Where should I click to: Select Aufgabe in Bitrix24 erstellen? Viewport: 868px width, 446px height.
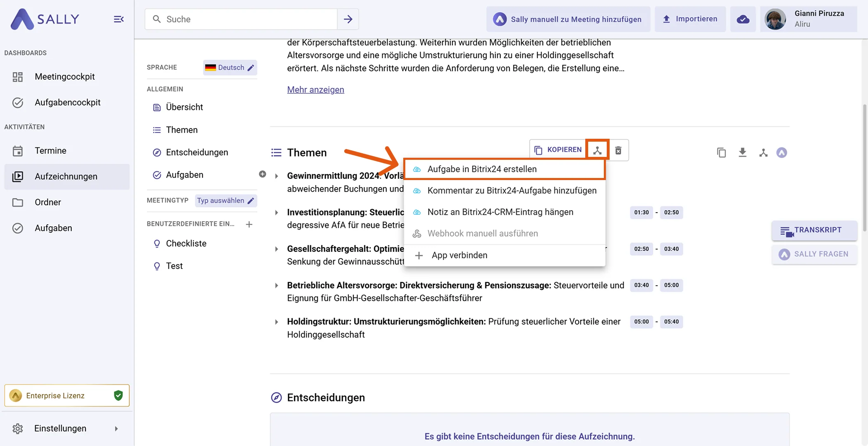point(504,169)
